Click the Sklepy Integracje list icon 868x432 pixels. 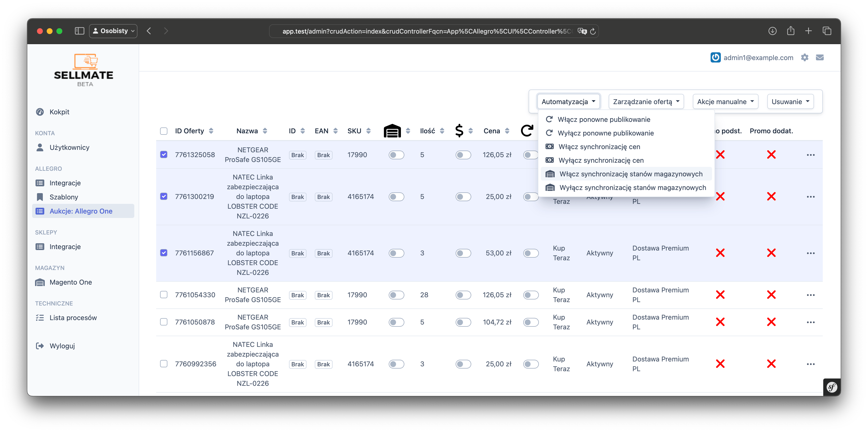(40, 247)
